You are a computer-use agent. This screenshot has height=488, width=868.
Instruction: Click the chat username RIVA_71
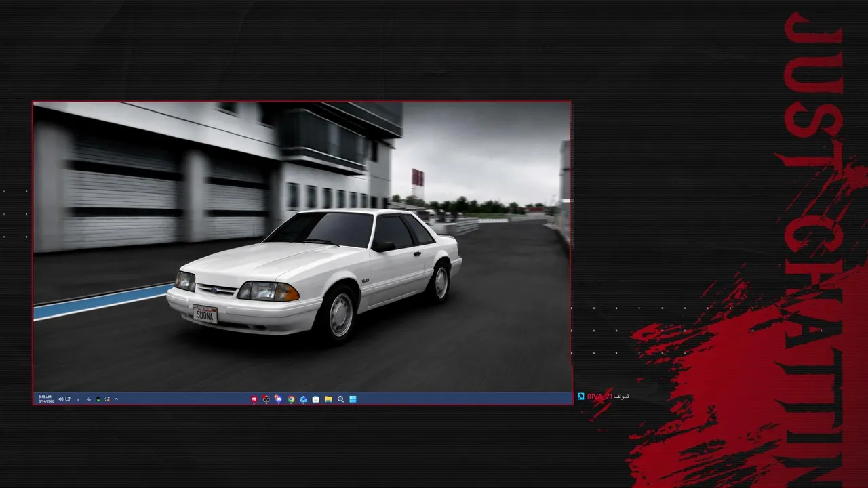599,396
